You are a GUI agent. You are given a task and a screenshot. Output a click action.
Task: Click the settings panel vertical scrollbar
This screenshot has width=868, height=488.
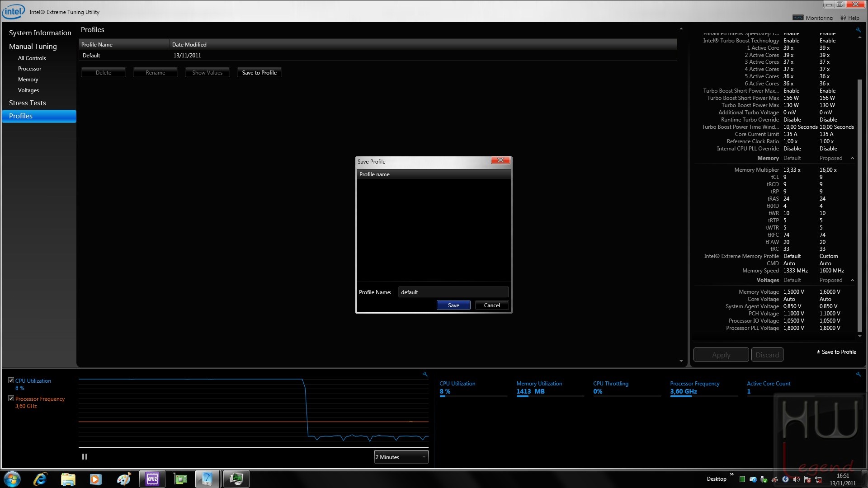(860, 206)
